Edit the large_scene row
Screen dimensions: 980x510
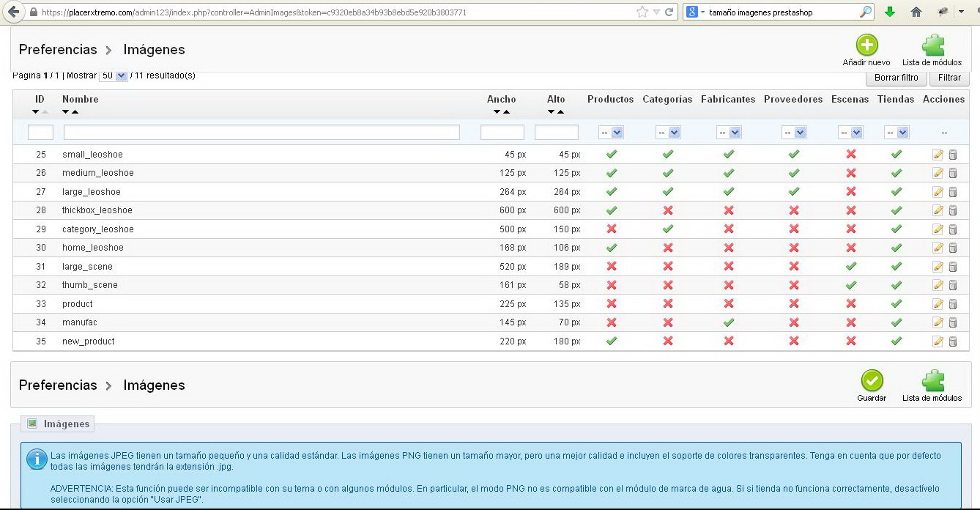tap(938, 267)
